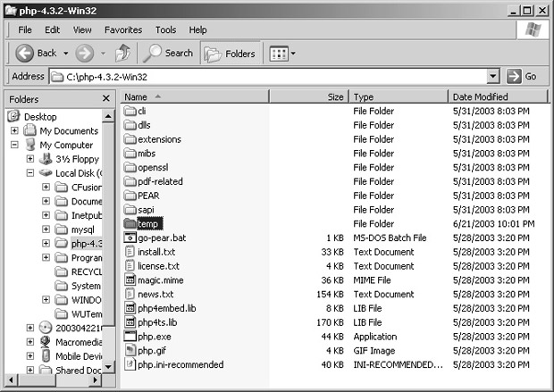Click the folder tree scroll left arrow

(12, 380)
